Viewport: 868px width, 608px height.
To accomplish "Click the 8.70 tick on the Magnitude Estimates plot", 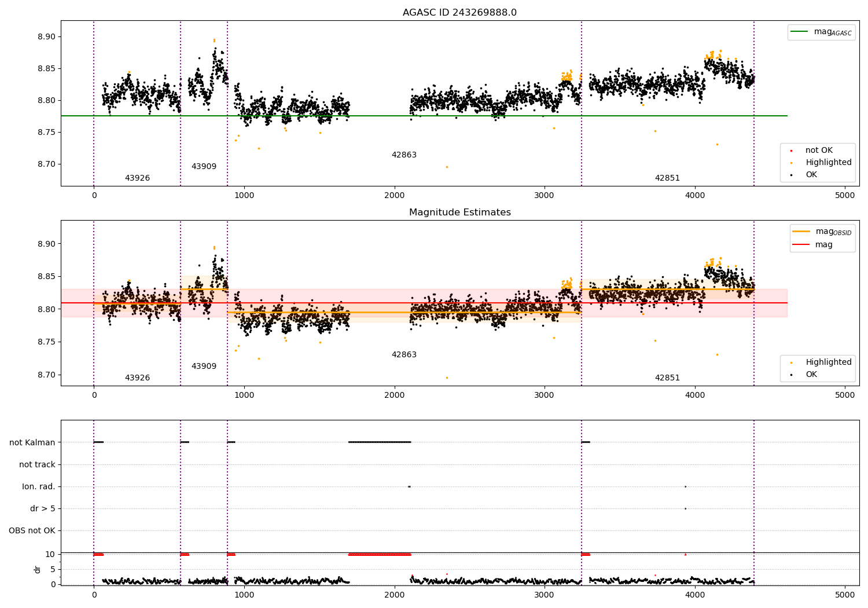I will tap(46, 375).
